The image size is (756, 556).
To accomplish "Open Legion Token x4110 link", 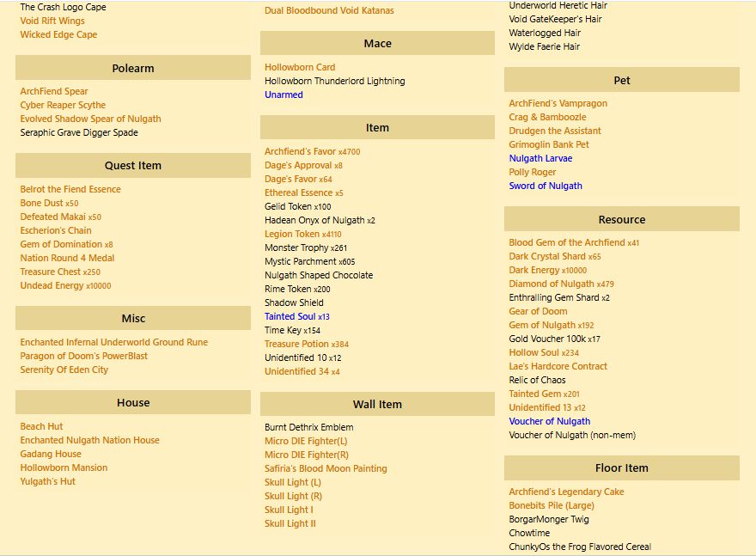I will (302, 234).
